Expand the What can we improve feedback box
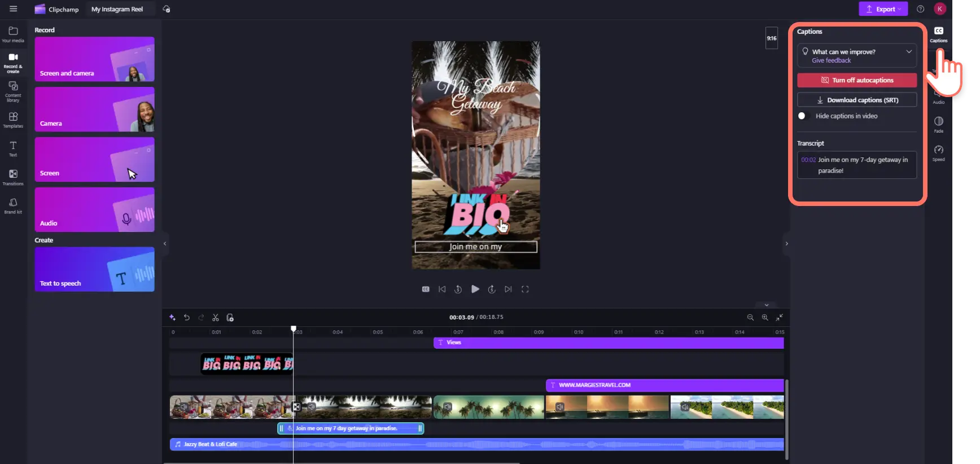Viewport: 980px width, 464px height. (909, 51)
